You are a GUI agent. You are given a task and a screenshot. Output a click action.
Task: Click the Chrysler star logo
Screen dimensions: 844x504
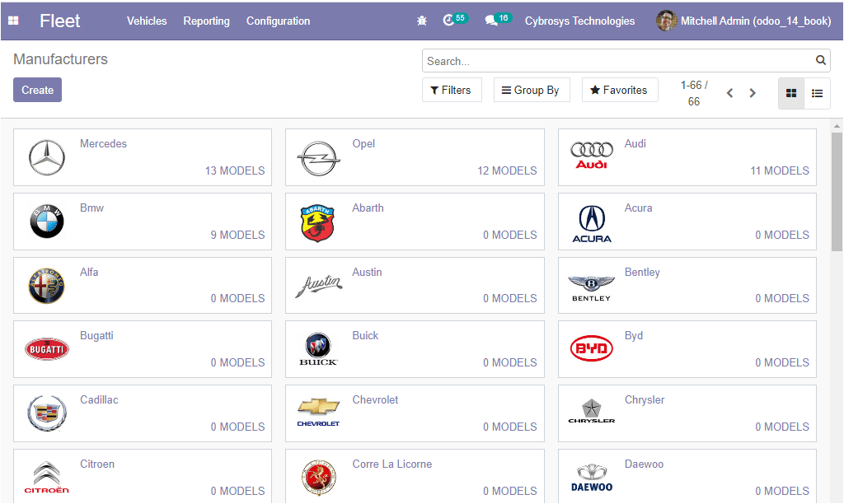(592, 412)
